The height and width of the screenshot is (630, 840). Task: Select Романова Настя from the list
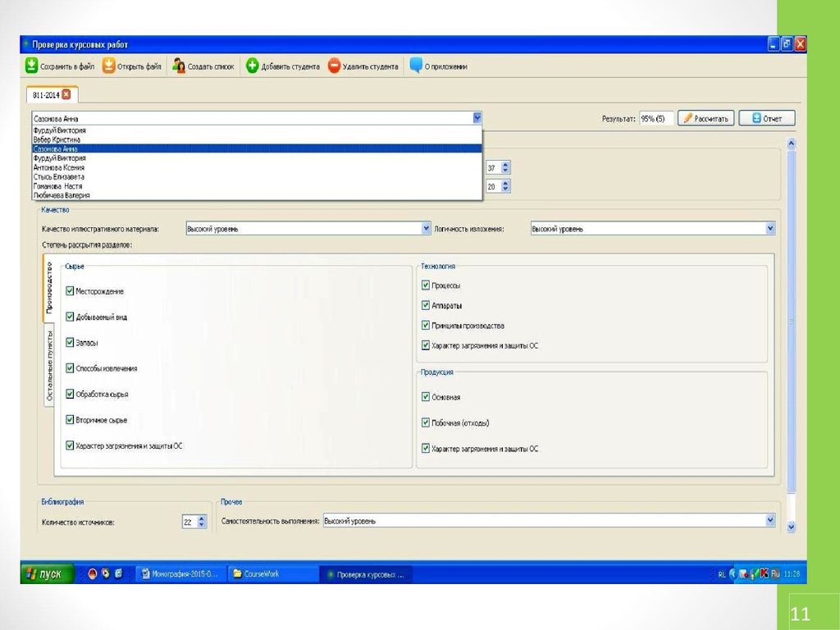tap(257, 186)
